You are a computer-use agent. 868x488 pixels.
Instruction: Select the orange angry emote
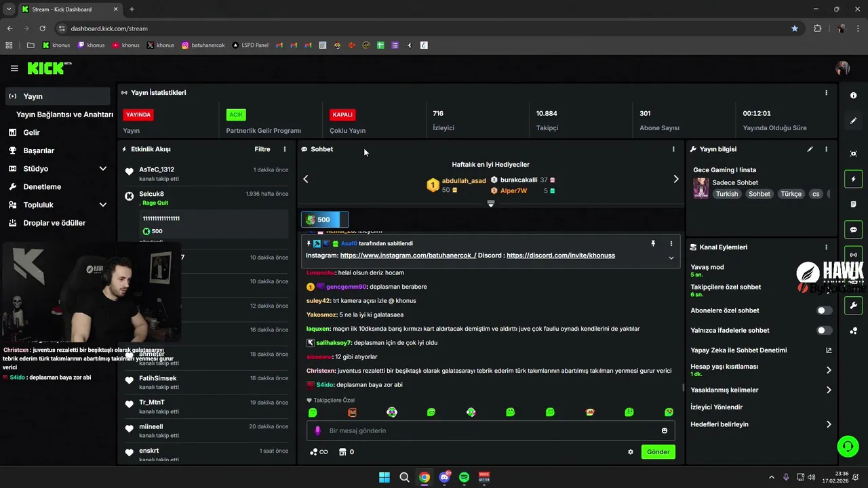point(352,412)
